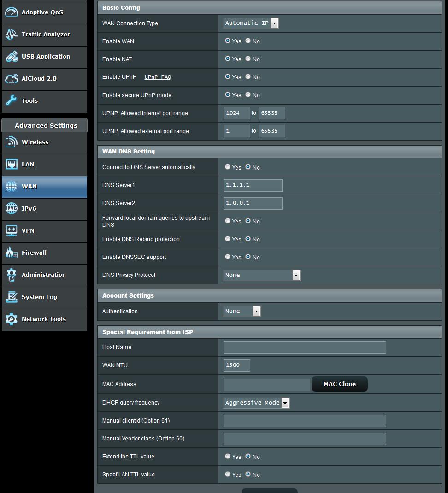Open the USB Application icon
Screen dimensions: 448x493
click(x=12, y=57)
